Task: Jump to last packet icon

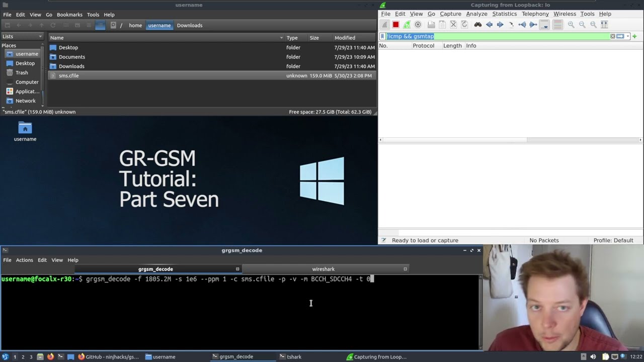Action: [x=533, y=25]
